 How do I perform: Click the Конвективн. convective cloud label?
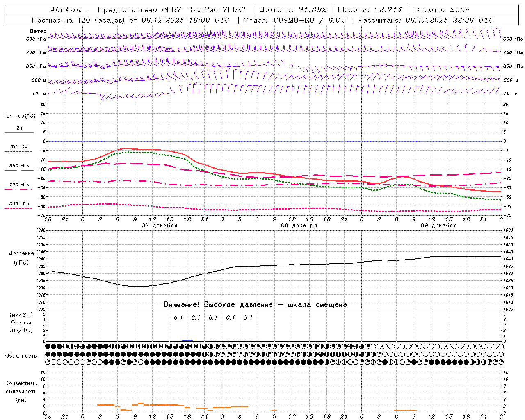(x=21, y=383)
